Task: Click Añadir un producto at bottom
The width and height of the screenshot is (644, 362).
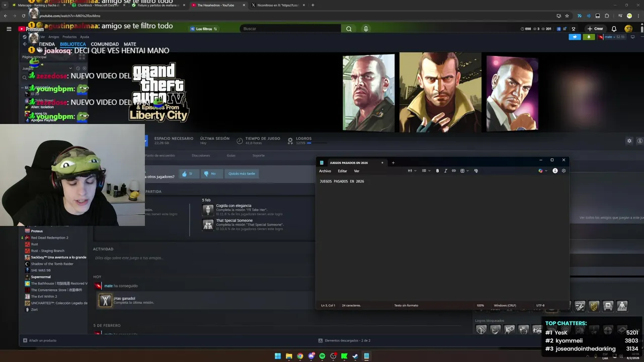Action: pos(40,340)
